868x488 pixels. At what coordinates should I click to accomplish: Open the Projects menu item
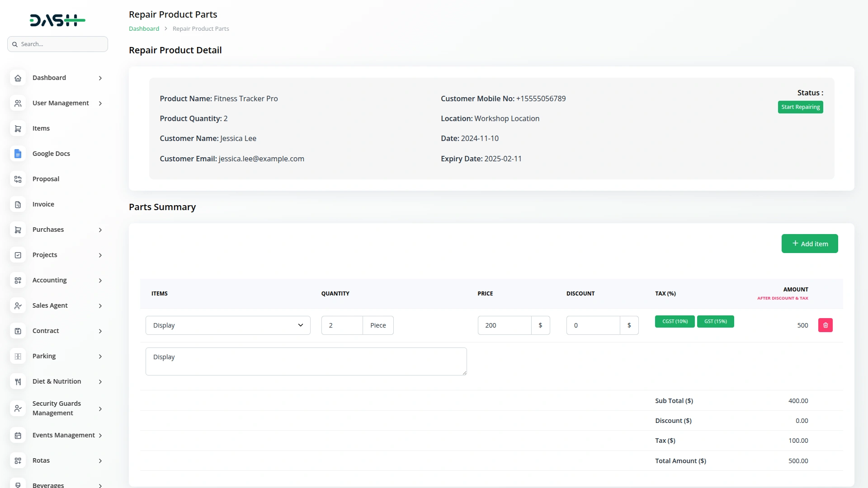tap(45, 255)
